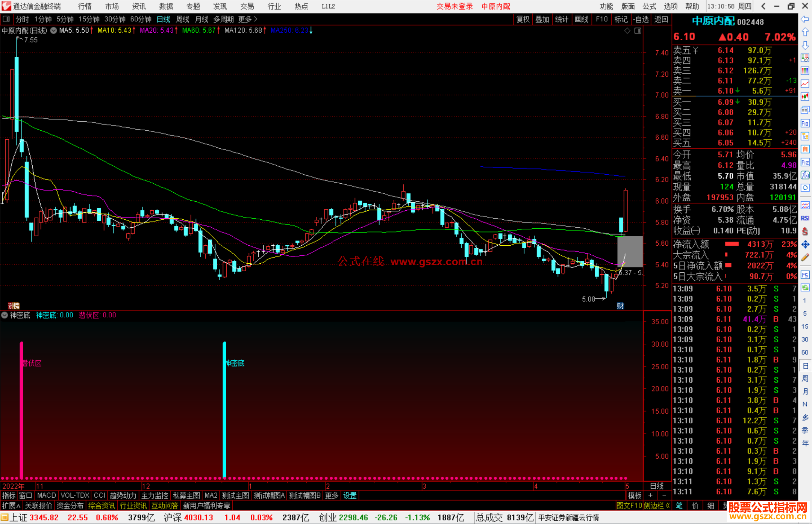Toggle the panel layout icon left of 分时
This screenshot has height=524, width=812.
(x=6, y=19)
